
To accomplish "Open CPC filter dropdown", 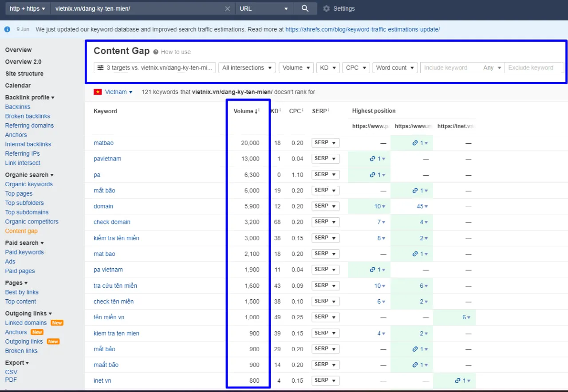I will [356, 67].
